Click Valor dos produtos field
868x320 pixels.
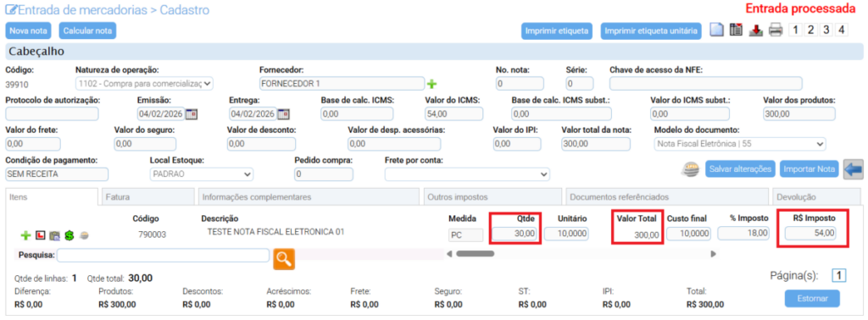pos(798,114)
